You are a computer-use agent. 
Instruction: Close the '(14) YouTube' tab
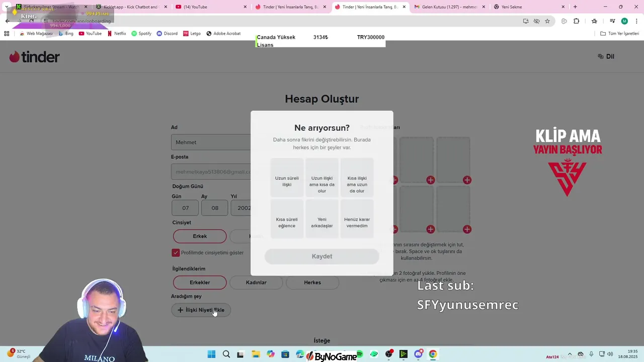click(x=245, y=7)
